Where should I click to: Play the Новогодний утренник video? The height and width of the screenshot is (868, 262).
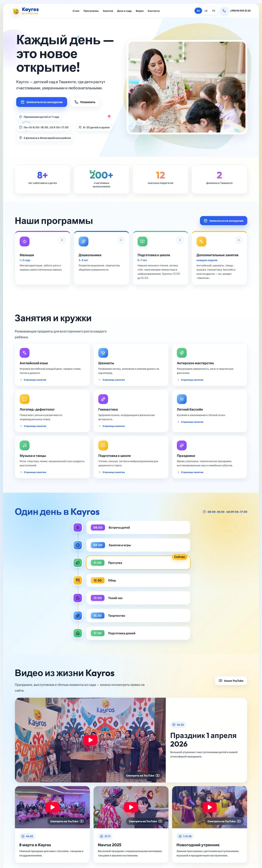pyautogui.click(x=210, y=807)
